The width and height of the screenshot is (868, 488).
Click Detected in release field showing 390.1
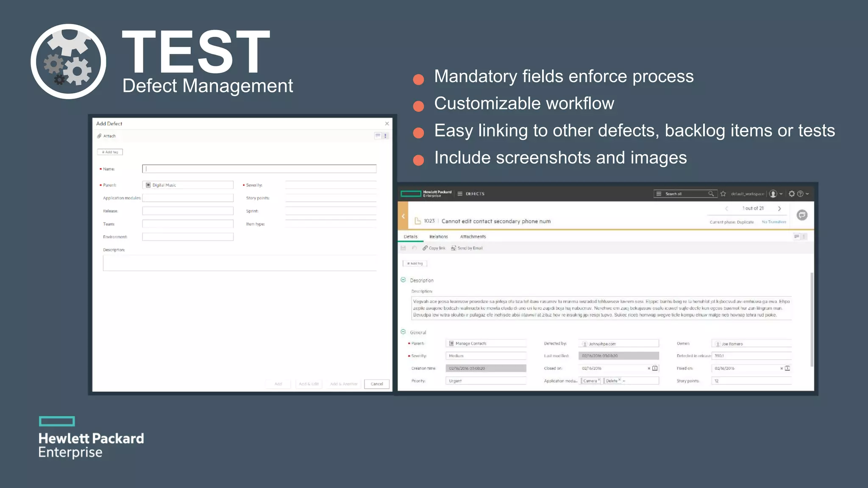tap(751, 356)
